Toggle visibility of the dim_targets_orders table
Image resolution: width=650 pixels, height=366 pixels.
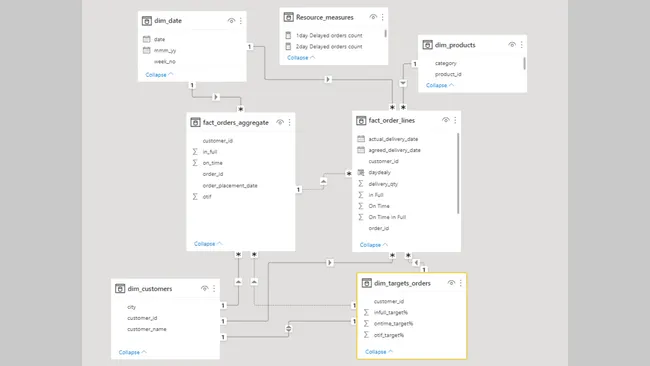click(x=451, y=283)
